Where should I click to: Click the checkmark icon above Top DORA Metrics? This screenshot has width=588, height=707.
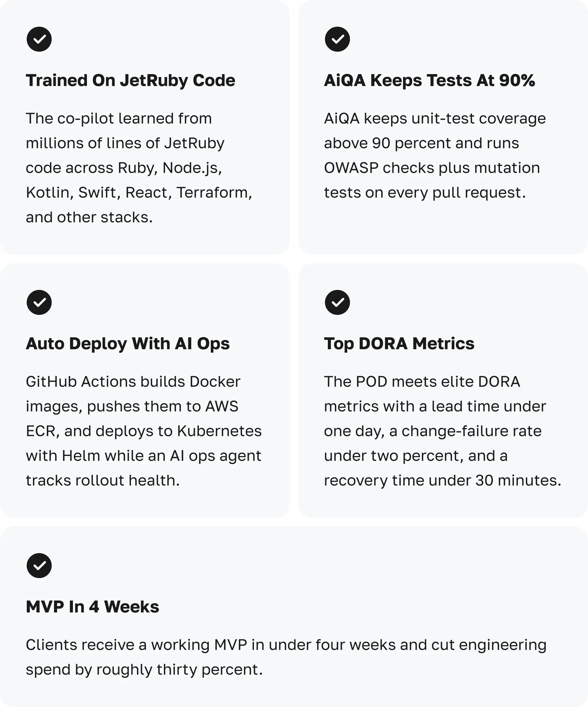(337, 302)
